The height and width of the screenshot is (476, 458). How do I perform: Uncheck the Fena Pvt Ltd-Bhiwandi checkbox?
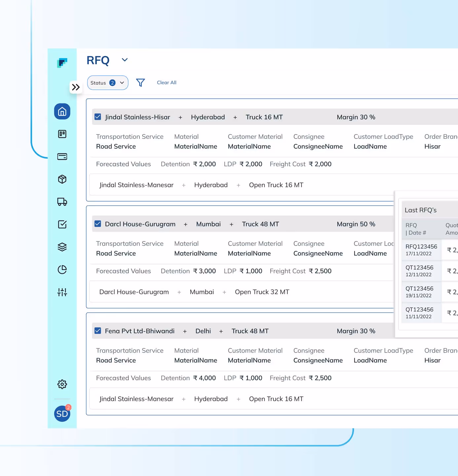pos(98,331)
